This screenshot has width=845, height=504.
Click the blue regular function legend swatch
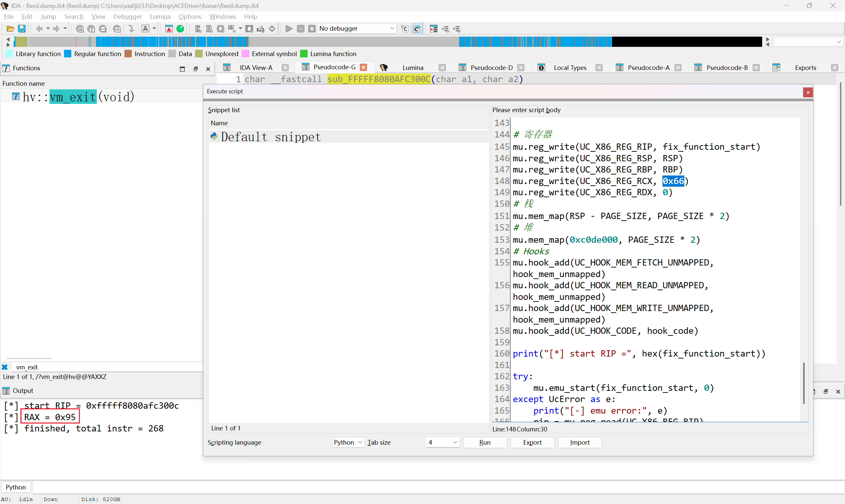[68, 54]
